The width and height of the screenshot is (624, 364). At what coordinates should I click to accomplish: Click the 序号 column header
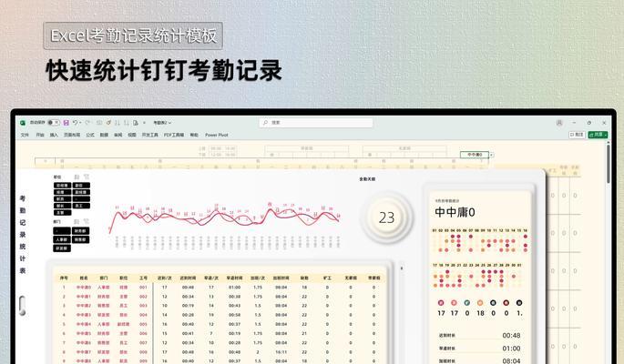point(64,278)
